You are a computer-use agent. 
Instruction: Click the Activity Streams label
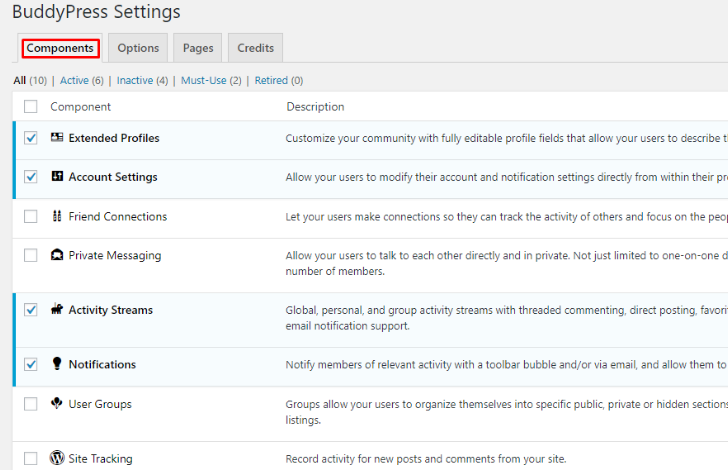point(110,310)
